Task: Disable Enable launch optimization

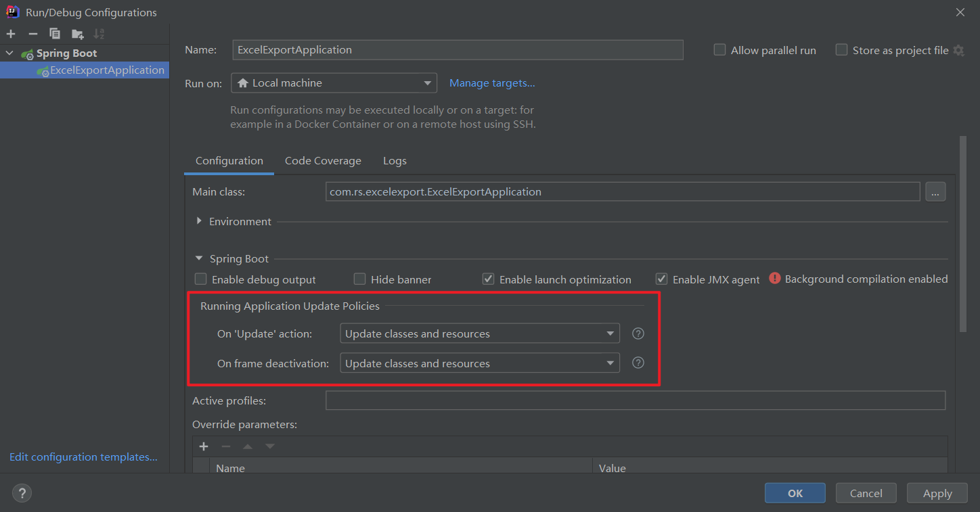Action: 488,279
